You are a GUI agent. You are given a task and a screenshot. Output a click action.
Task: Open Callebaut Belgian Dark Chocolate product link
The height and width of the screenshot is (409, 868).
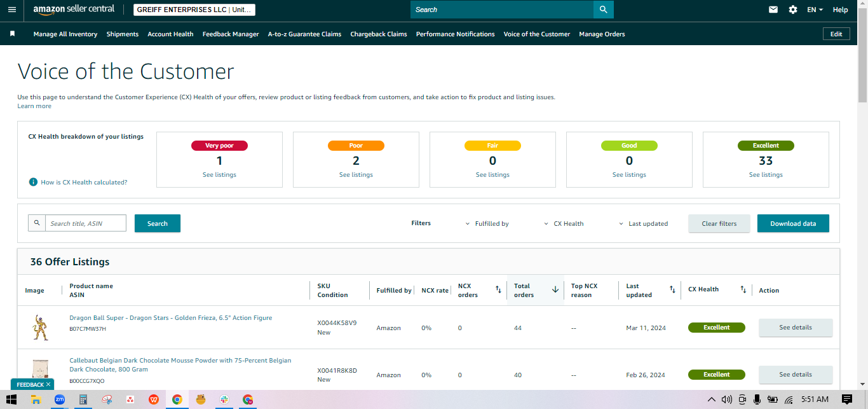[180, 364]
